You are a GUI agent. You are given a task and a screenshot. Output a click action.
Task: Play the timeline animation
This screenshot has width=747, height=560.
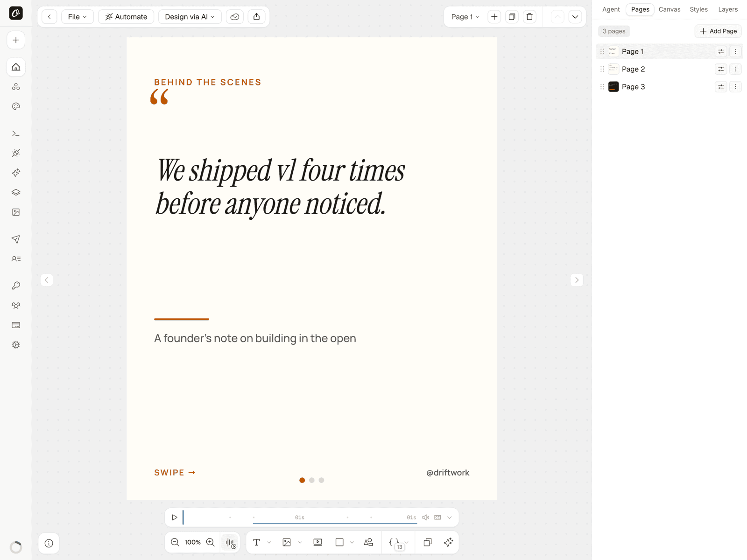175,518
